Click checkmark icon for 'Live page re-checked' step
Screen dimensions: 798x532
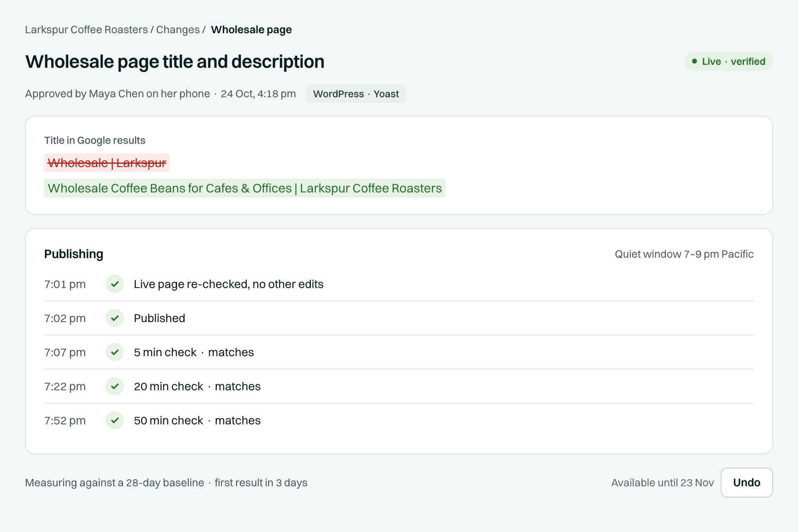click(x=115, y=284)
